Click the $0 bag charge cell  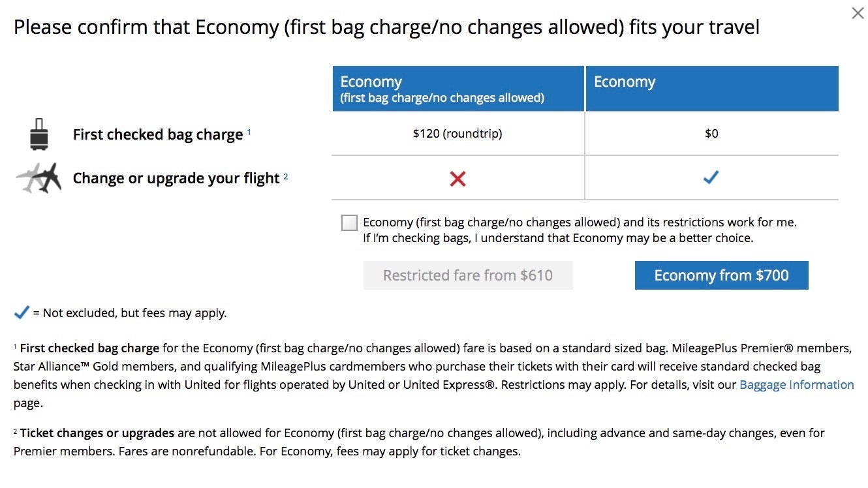pos(711,134)
